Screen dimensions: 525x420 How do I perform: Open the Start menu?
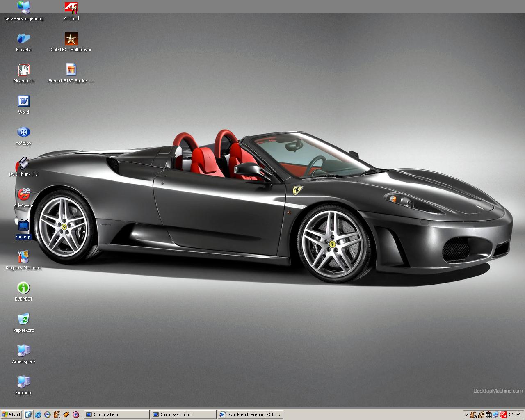click(x=11, y=415)
